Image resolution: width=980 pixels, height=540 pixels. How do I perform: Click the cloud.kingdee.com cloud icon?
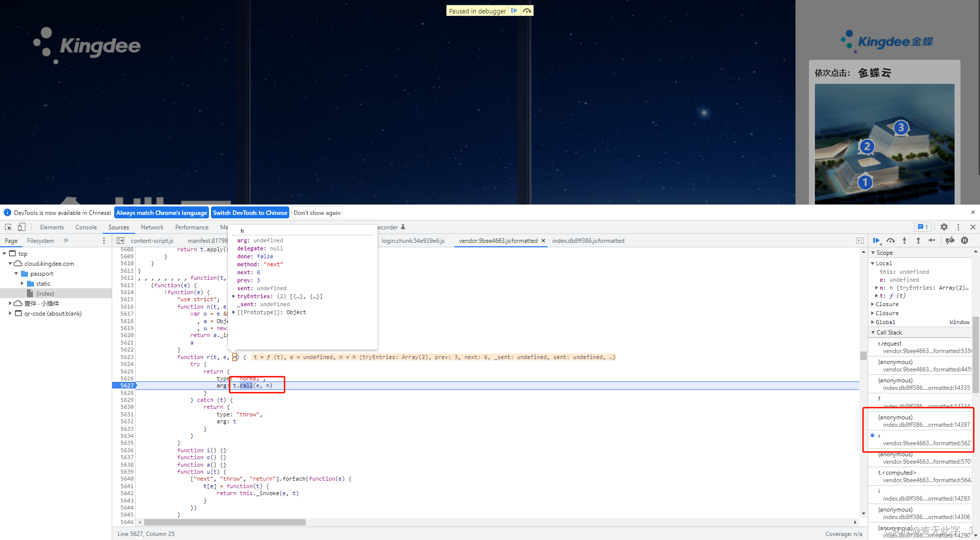coord(18,264)
